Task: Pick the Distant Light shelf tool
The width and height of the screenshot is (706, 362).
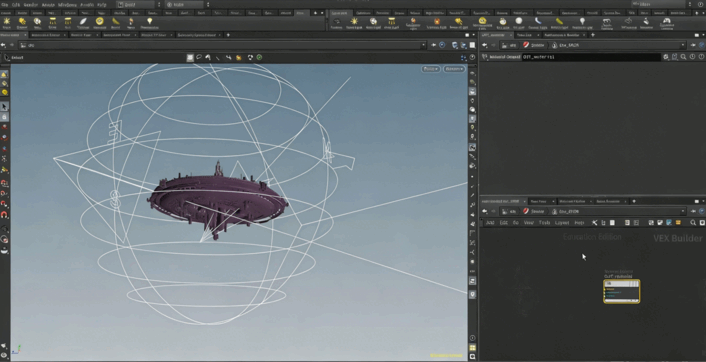Action: (x=459, y=23)
